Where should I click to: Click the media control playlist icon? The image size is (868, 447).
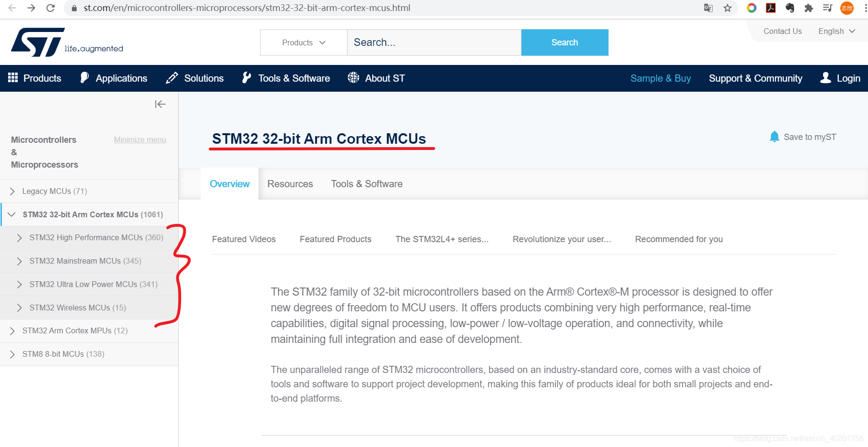[x=828, y=8]
